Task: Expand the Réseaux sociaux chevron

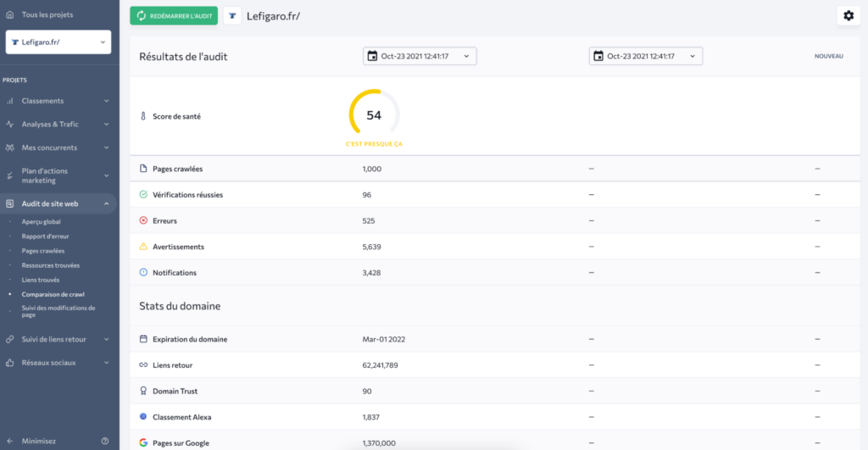Action: (106, 363)
